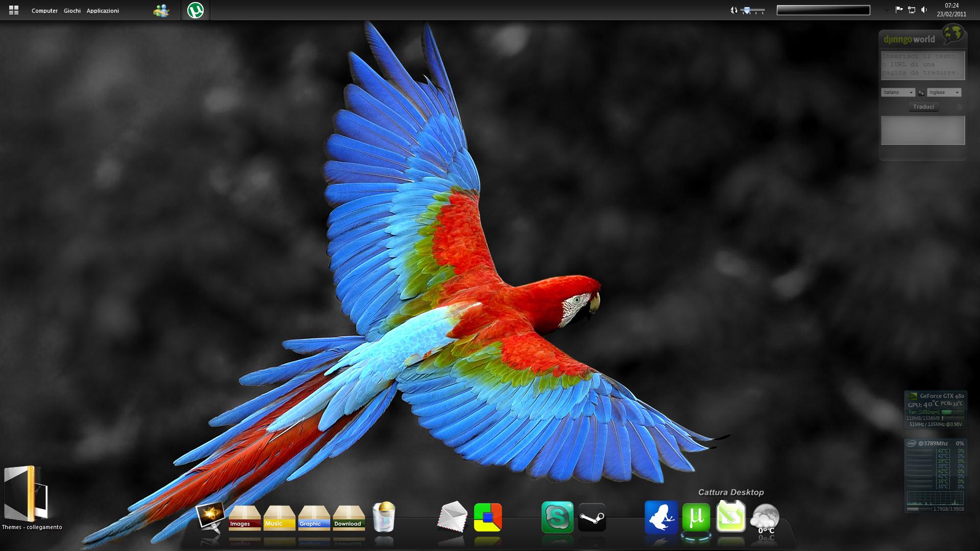Launch Cattura Desktop screenshot app icon
Screen dimensions: 980x551
click(x=731, y=516)
